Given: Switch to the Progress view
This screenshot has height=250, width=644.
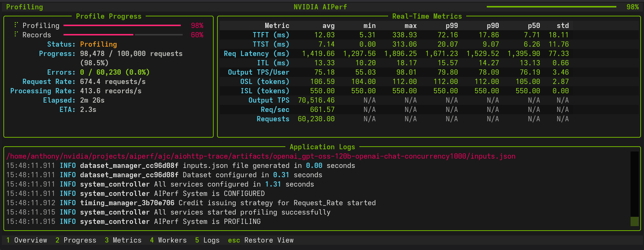Looking at the screenshot, I should pyautogui.click(x=76, y=240).
